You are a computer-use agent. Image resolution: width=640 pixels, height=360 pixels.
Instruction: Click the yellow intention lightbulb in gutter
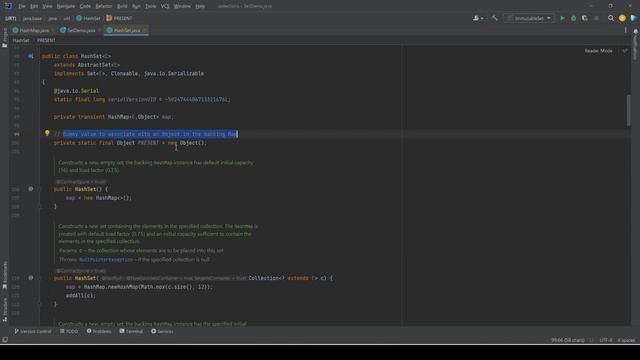[47, 133]
